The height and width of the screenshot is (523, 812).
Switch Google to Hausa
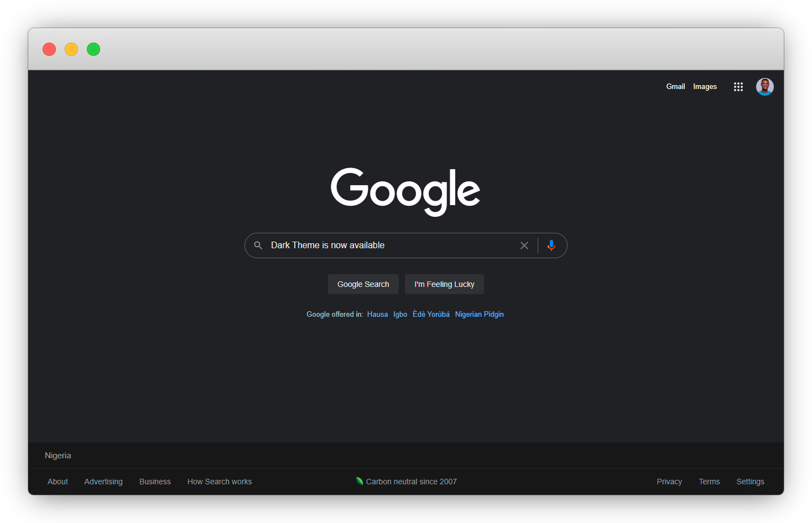click(x=377, y=315)
